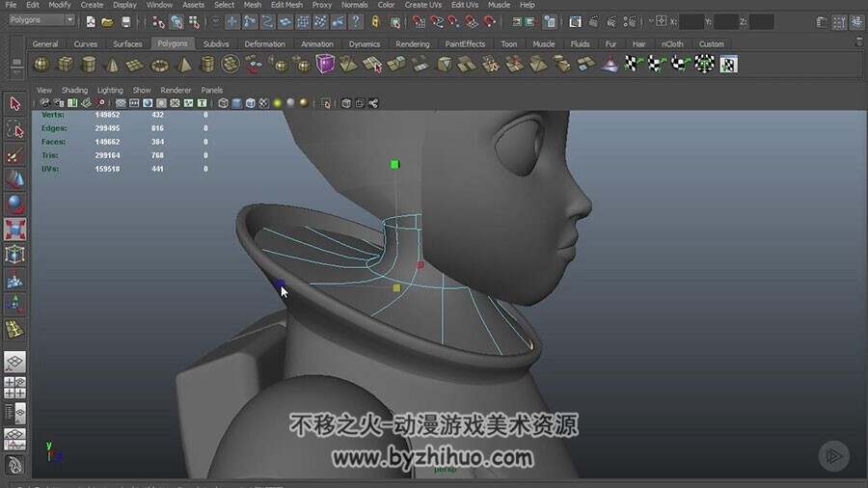Create a polygon cylinder from shelf

pos(89,65)
